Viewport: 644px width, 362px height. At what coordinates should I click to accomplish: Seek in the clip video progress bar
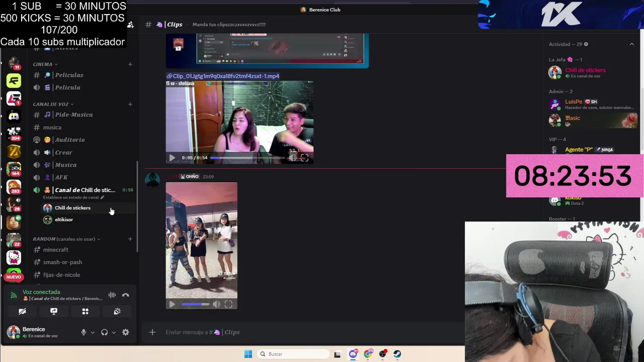click(x=248, y=158)
